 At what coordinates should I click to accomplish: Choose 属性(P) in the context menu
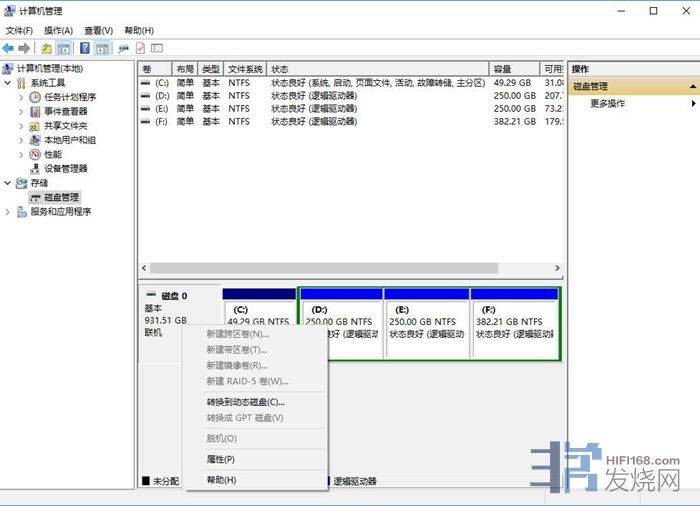pos(220,459)
